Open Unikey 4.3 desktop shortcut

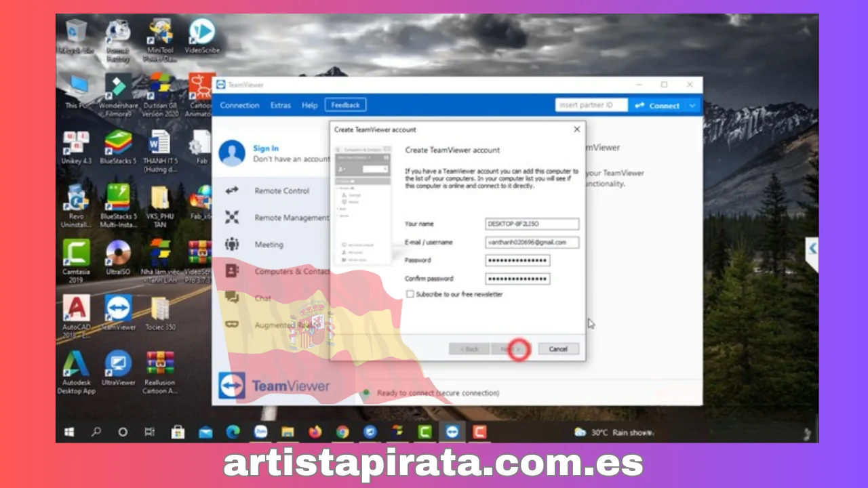point(76,148)
